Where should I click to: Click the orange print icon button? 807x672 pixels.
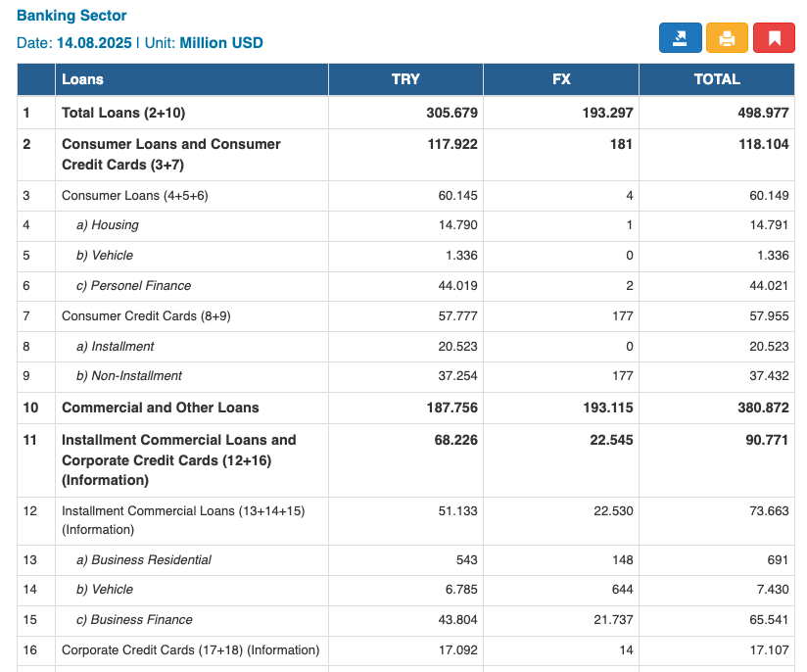pos(727,38)
